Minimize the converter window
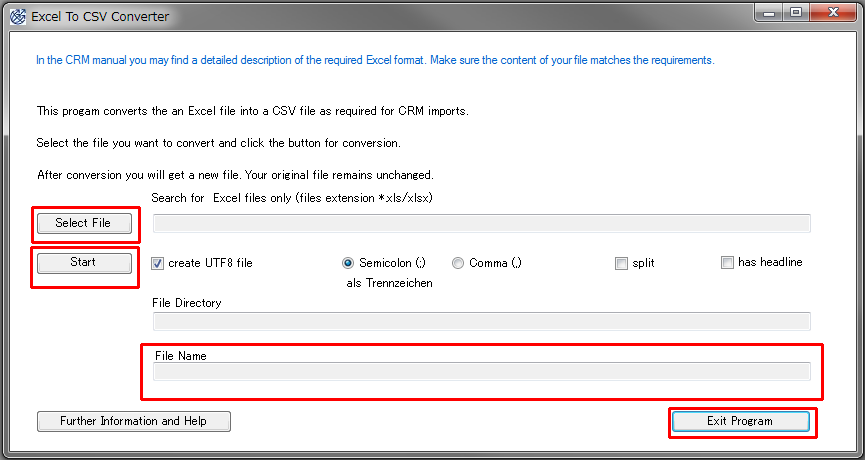Viewport: 865px width, 460px height. coord(768,13)
